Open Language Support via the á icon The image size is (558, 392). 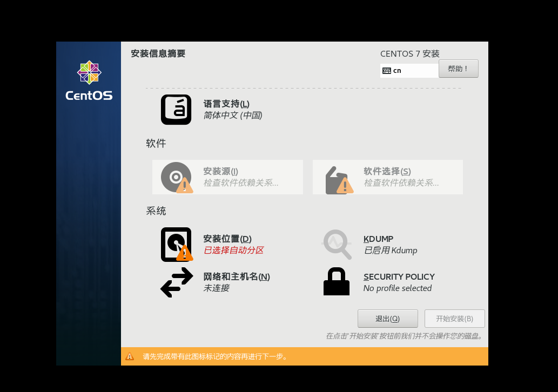pos(176,110)
